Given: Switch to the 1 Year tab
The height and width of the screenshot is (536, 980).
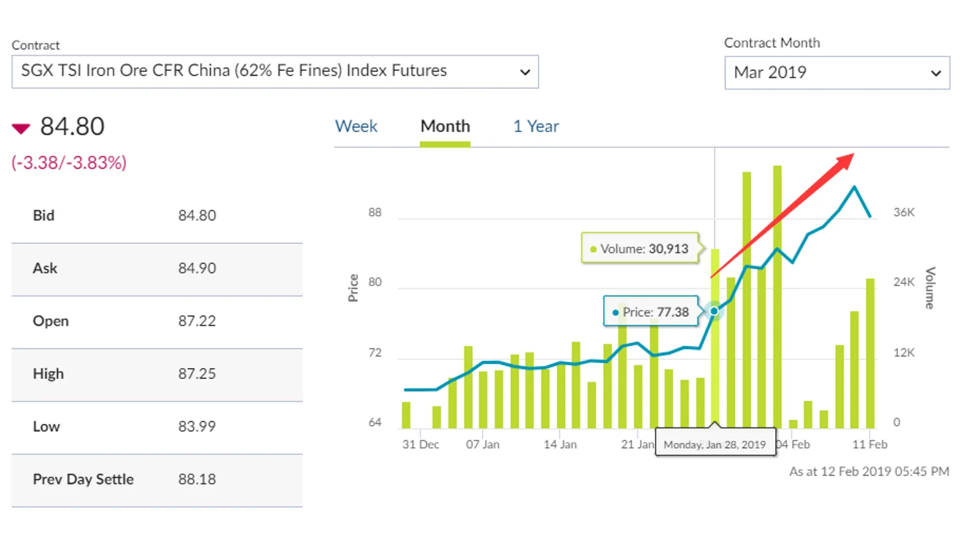Looking at the screenshot, I should [x=536, y=126].
